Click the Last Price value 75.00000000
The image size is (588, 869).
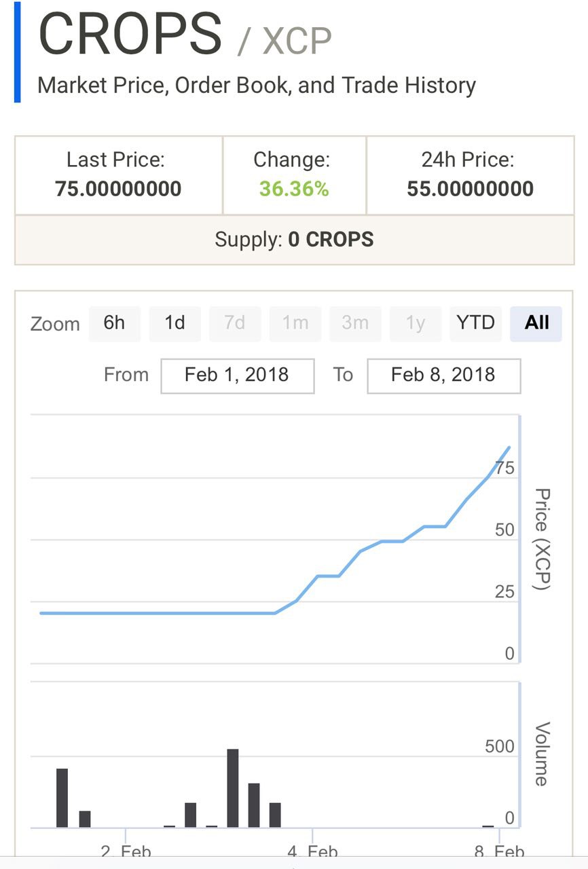(x=118, y=189)
